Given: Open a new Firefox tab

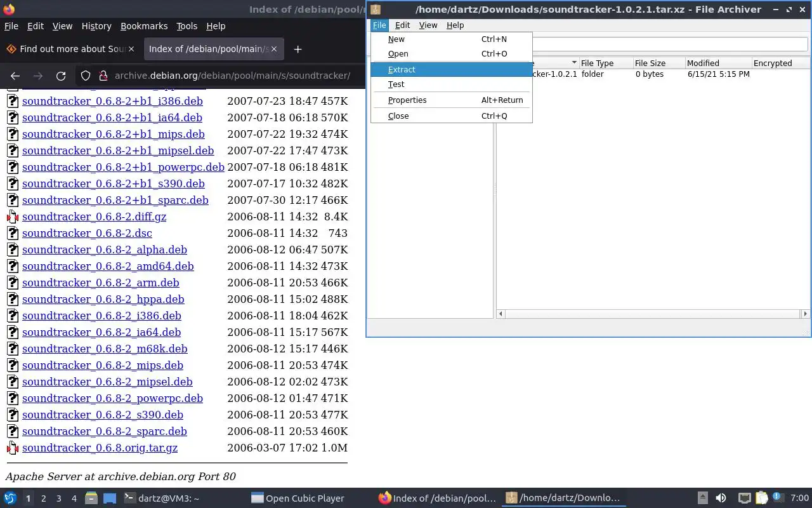Looking at the screenshot, I should (x=298, y=49).
